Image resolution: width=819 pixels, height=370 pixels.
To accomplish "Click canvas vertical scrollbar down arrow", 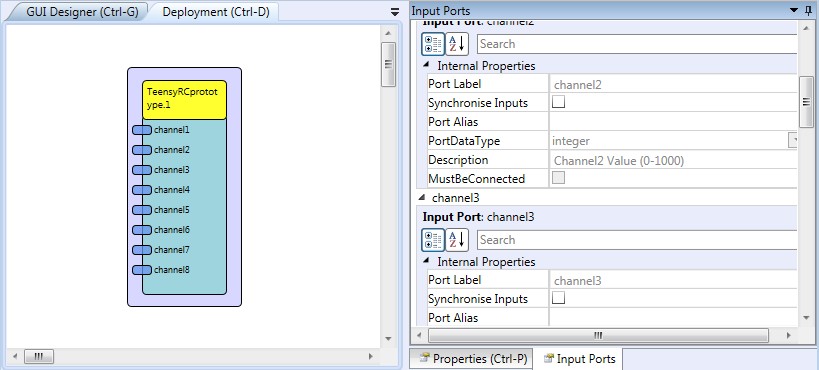I will click(x=388, y=339).
